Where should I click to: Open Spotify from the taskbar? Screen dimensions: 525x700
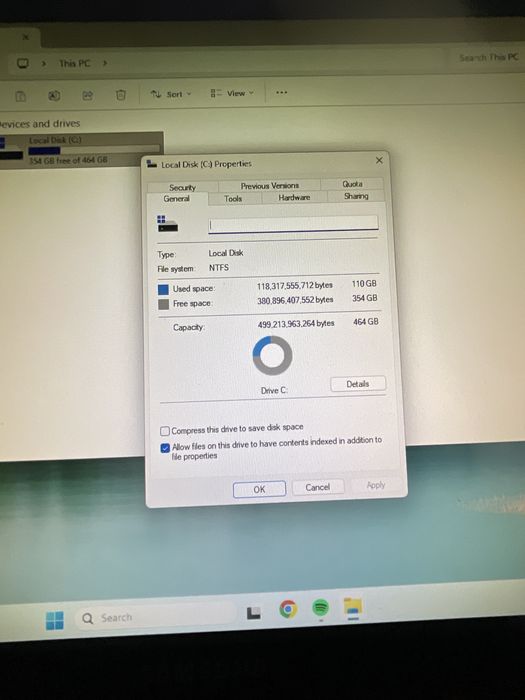tap(321, 608)
